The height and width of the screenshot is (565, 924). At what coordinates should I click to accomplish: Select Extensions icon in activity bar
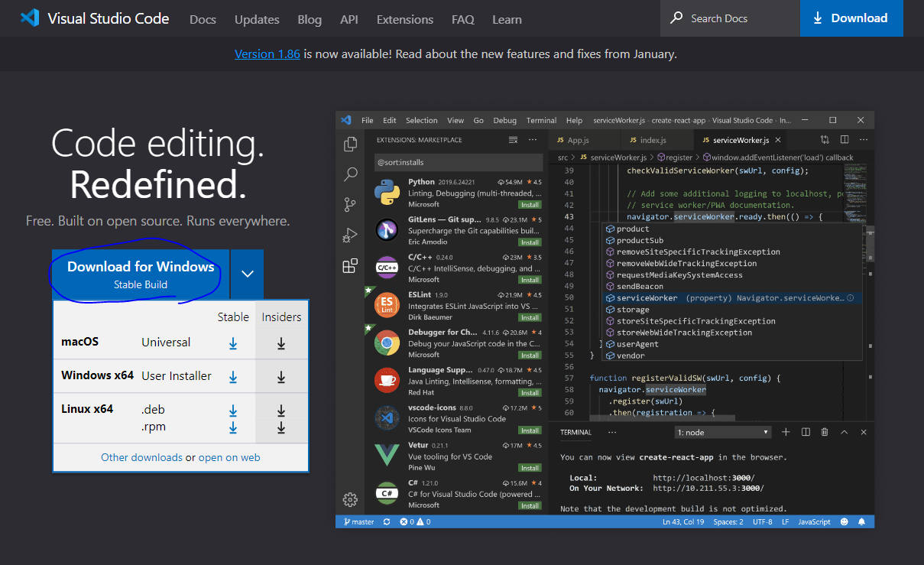(350, 266)
